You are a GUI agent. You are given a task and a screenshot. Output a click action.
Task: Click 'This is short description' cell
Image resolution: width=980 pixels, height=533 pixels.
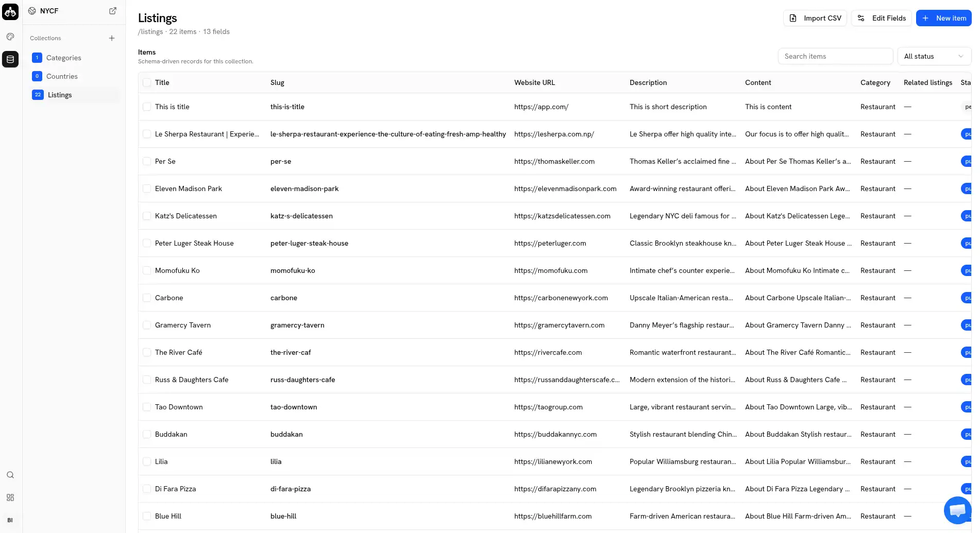click(x=668, y=107)
